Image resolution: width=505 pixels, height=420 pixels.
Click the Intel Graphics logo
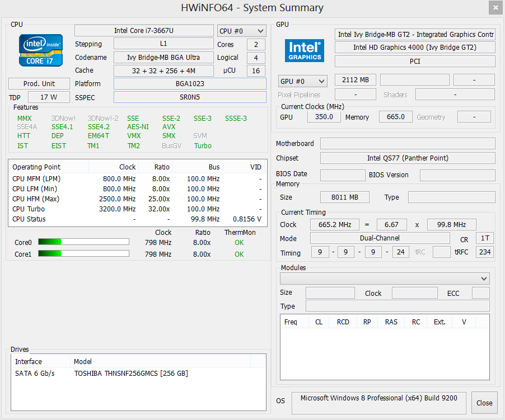tap(305, 50)
